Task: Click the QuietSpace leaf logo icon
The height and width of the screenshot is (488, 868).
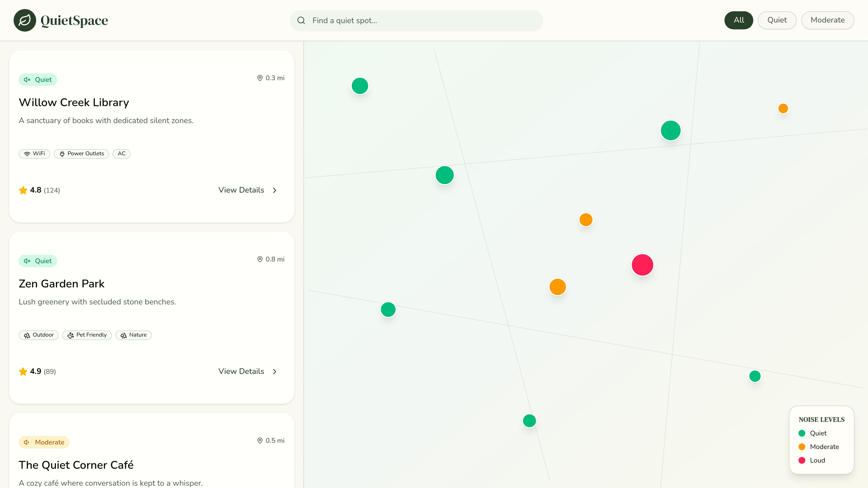Action: click(25, 20)
